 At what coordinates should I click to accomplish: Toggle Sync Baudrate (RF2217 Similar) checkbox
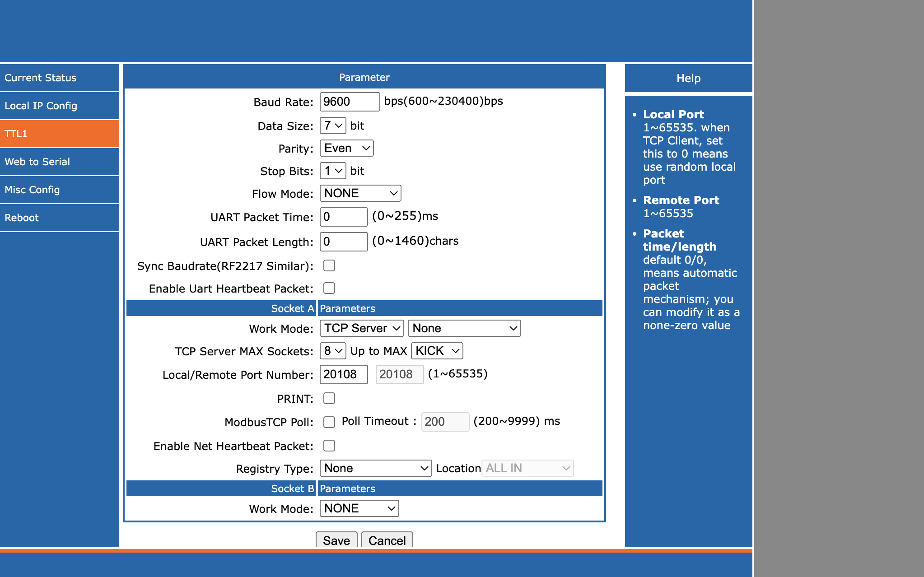click(x=329, y=265)
